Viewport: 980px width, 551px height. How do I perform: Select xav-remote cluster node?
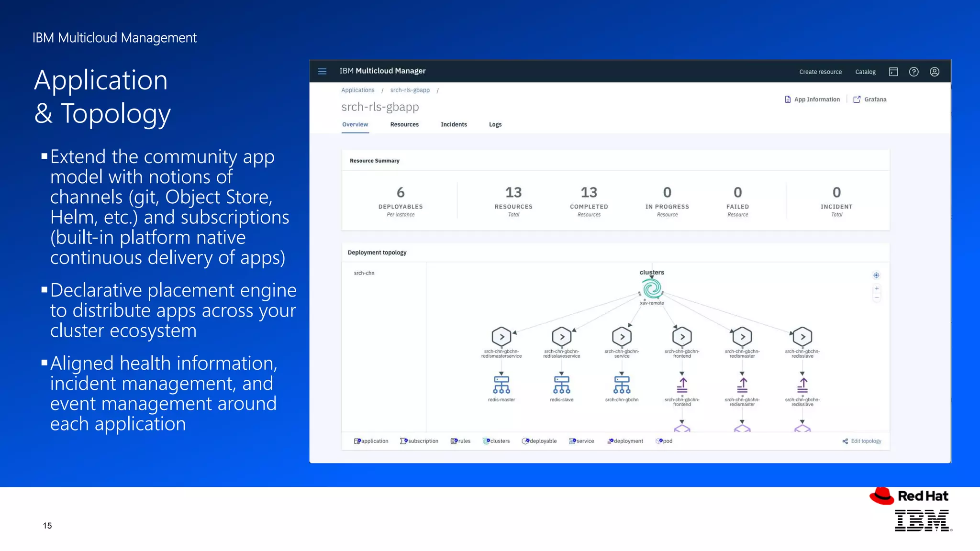[x=652, y=289]
